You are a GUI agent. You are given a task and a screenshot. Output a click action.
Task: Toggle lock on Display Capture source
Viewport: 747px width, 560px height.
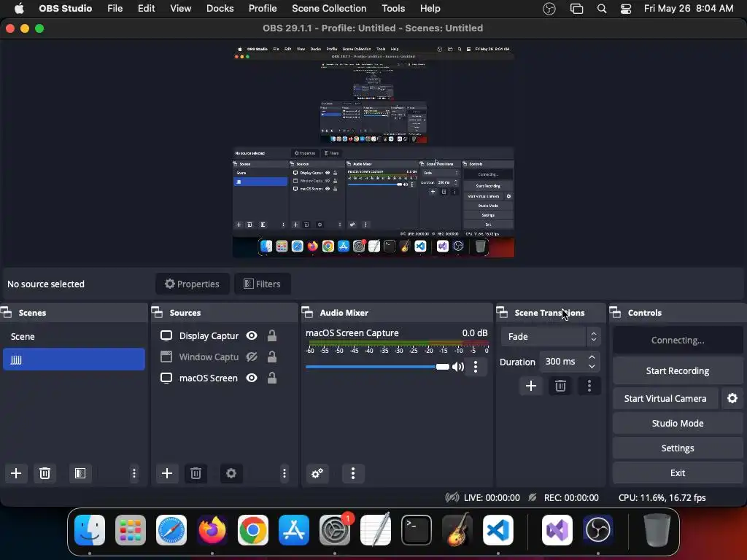[272, 335]
